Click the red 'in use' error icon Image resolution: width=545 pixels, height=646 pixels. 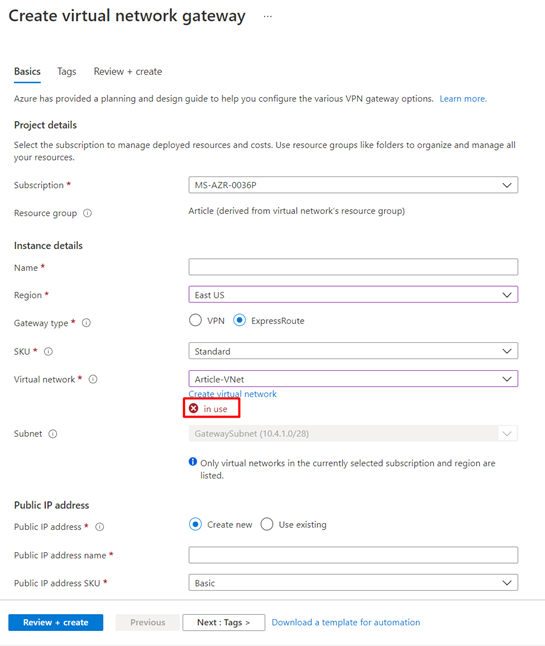(x=193, y=408)
